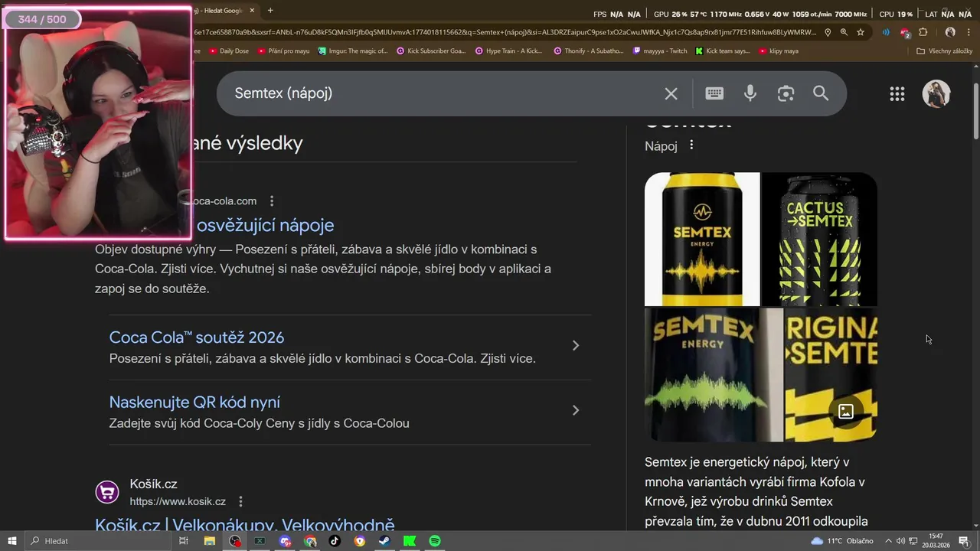Screen dimensions: 980x551
Task: Open the Naskenujte QR kód nyní sitelink
Action: (x=194, y=403)
